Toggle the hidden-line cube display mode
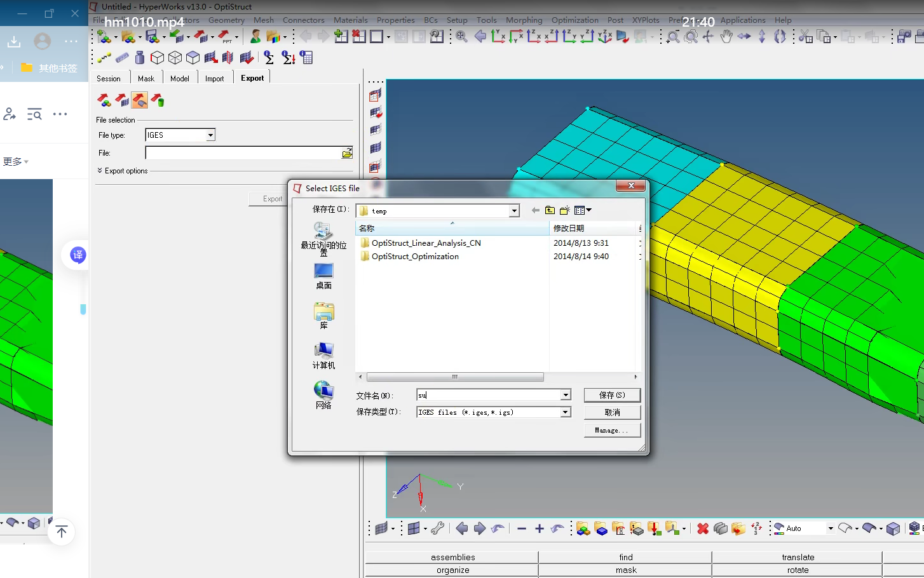Image resolution: width=924 pixels, height=578 pixels. [157, 57]
